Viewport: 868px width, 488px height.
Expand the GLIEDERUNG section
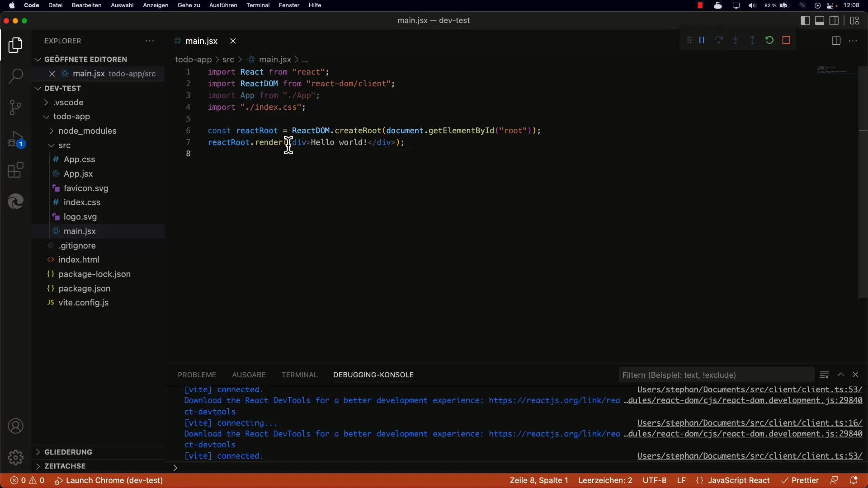tap(68, 452)
